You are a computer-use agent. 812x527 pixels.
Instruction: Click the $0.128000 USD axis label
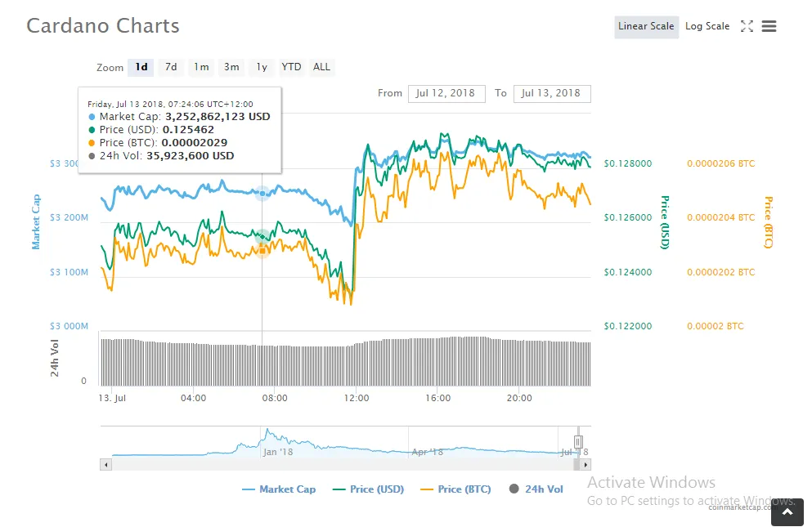(x=628, y=163)
